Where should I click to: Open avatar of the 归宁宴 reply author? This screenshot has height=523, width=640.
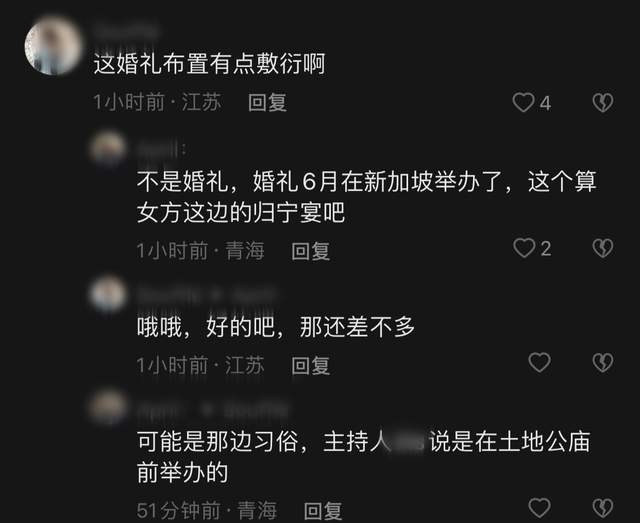point(108,148)
